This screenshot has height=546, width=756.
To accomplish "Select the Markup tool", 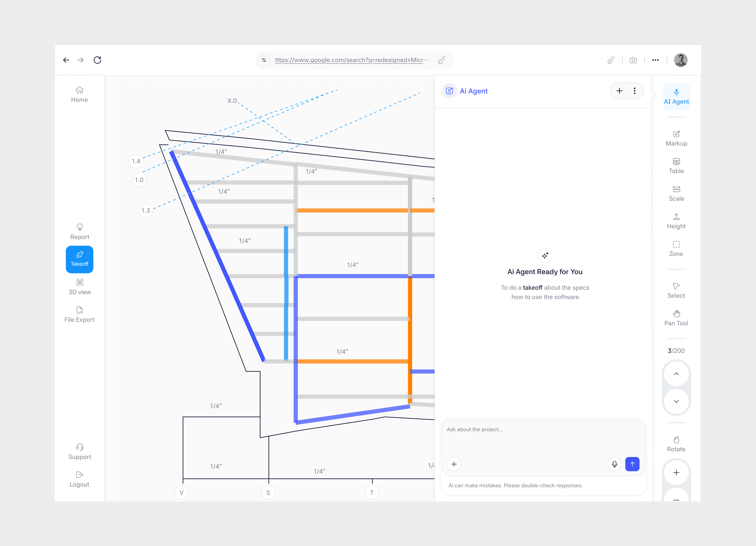I will 676,138.
